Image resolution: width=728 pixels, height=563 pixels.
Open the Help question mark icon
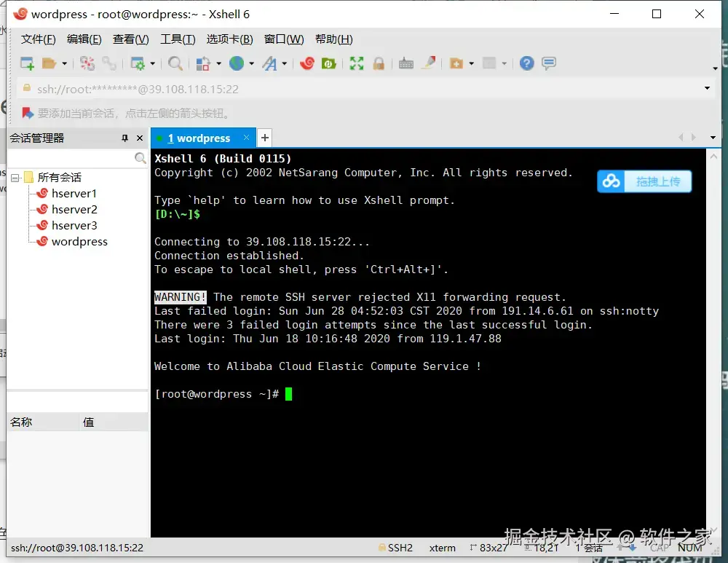[526, 63]
